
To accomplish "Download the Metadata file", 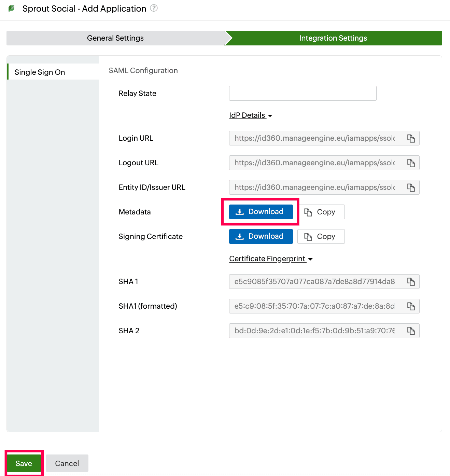I will (x=261, y=212).
